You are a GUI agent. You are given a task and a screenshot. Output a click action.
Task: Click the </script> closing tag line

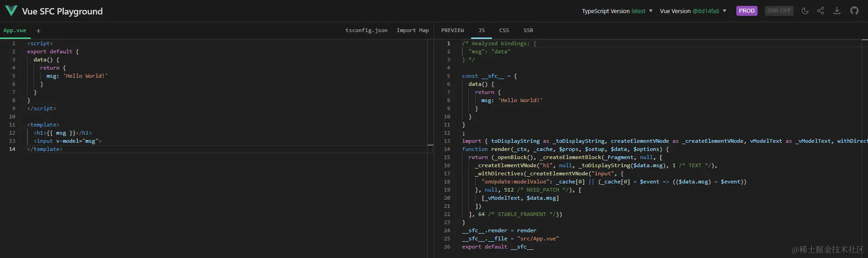pyautogui.click(x=42, y=108)
